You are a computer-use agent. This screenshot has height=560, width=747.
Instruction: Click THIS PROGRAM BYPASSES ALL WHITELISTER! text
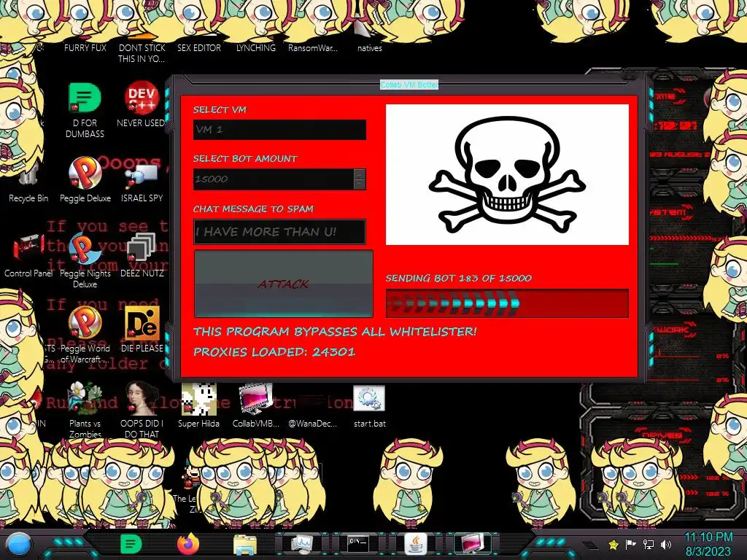tap(335, 332)
